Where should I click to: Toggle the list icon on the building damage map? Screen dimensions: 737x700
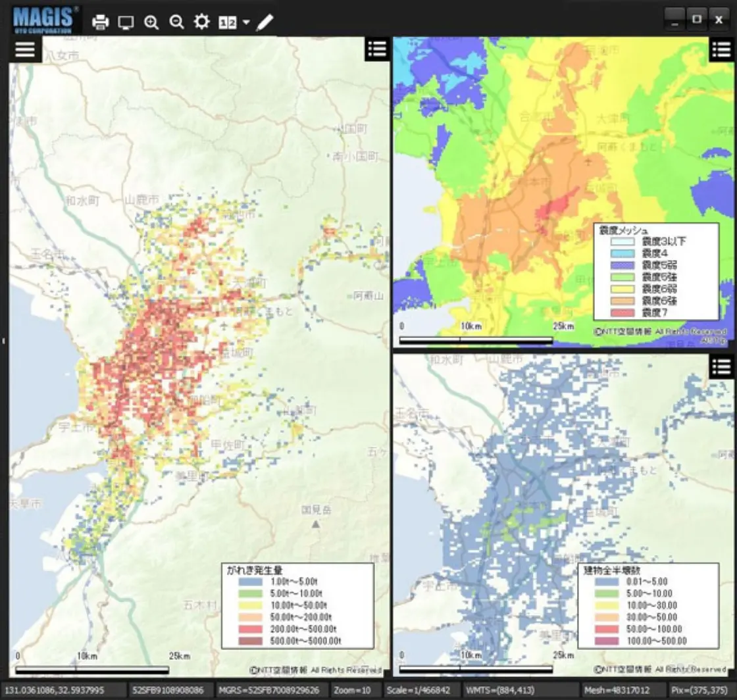tap(722, 367)
